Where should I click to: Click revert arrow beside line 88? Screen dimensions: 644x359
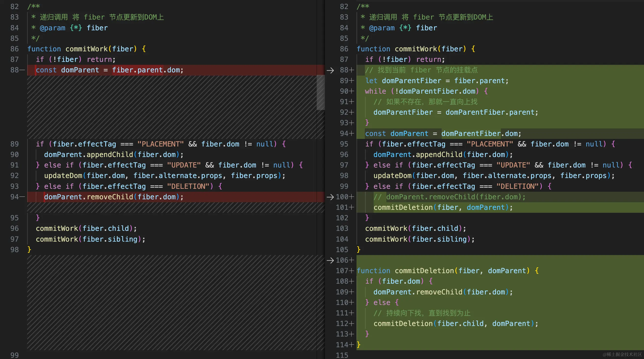click(330, 70)
